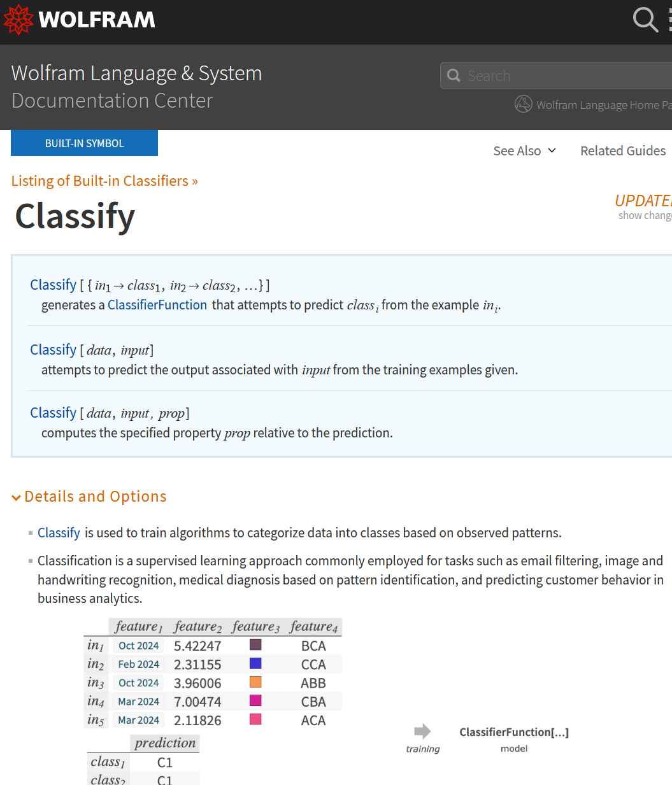The image size is (672, 785).
Task: Click the pink swatch in row in5
Action: (x=255, y=719)
